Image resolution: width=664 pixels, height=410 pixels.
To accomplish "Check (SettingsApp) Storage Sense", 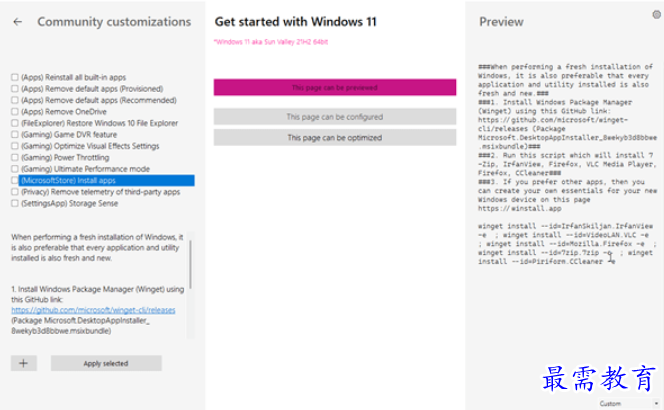I will click(x=15, y=203).
